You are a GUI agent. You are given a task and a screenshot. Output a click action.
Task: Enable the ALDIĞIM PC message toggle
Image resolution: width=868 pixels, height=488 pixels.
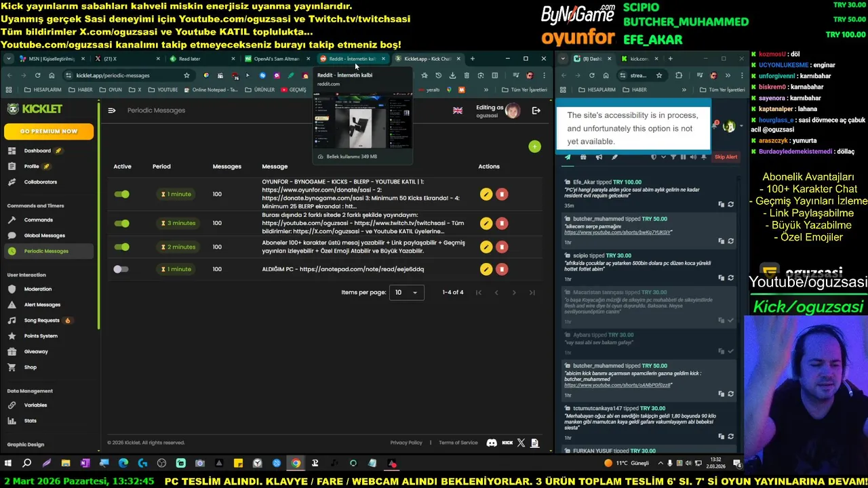tap(121, 269)
